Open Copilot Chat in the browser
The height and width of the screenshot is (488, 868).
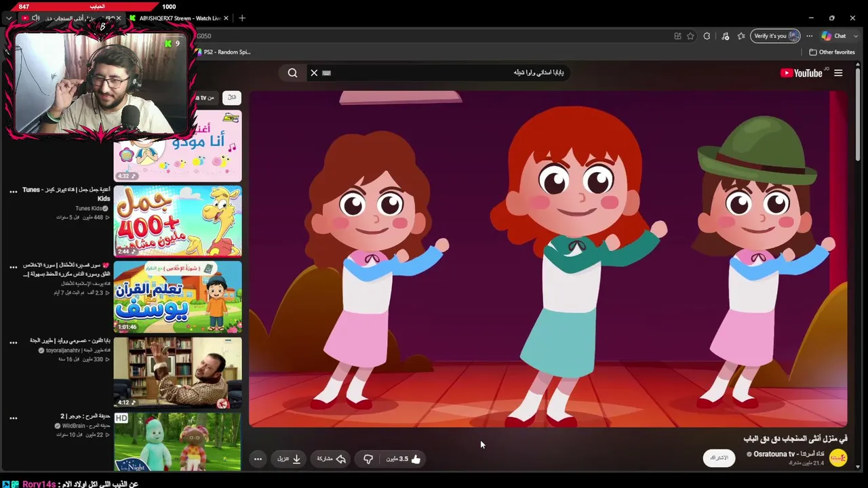[833, 36]
